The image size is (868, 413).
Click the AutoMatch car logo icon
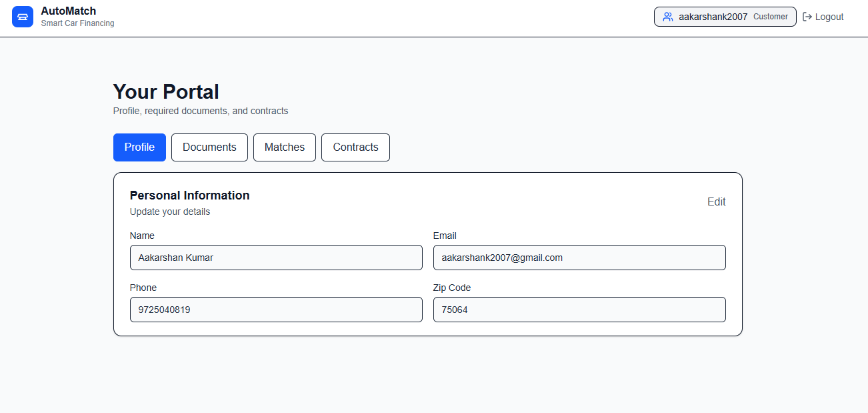(23, 17)
